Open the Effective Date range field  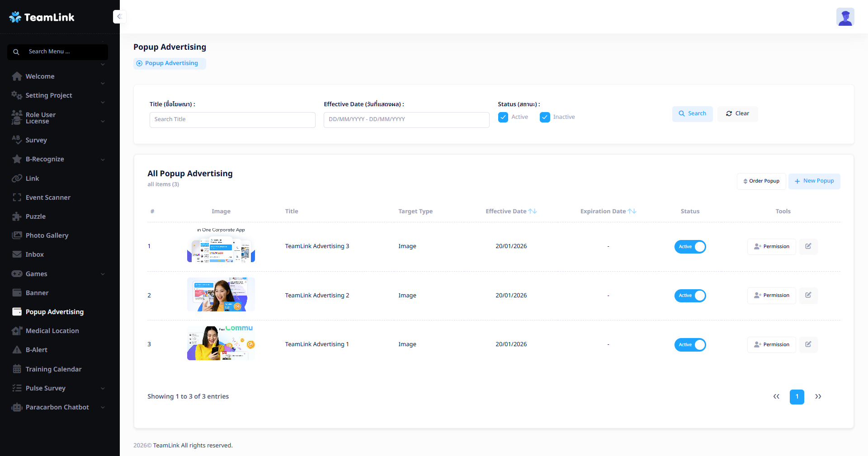[x=406, y=119]
